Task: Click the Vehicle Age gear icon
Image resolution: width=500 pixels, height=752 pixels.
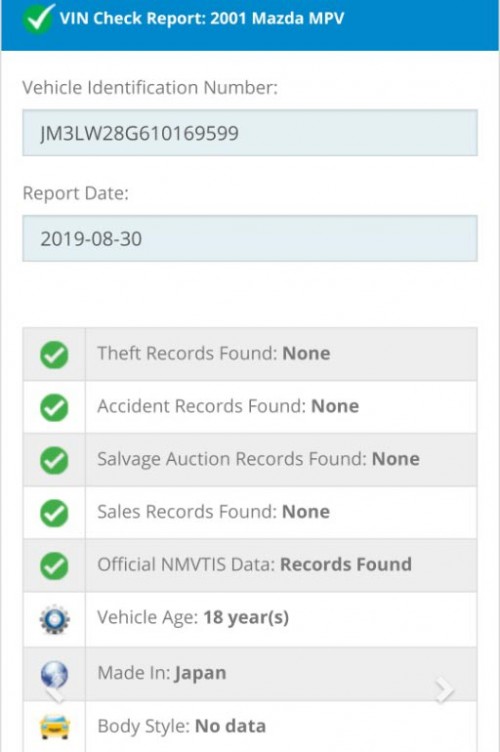Action: (x=55, y=619)
